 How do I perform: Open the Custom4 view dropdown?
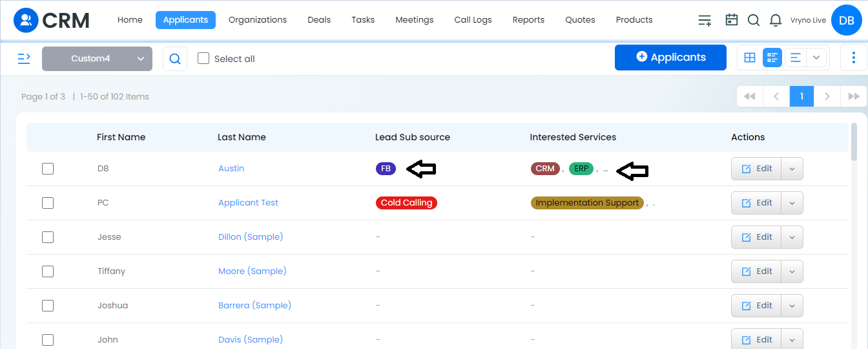pos(97,58)
